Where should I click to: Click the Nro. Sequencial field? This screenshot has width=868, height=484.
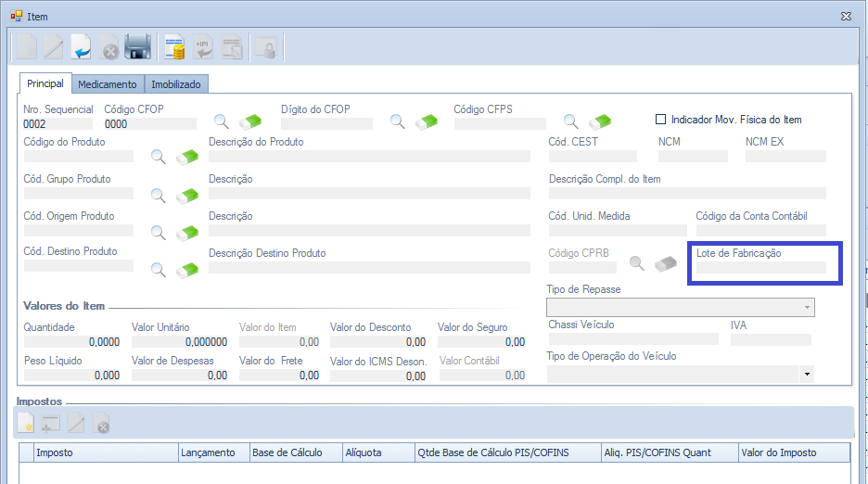(x=58, y=124)
